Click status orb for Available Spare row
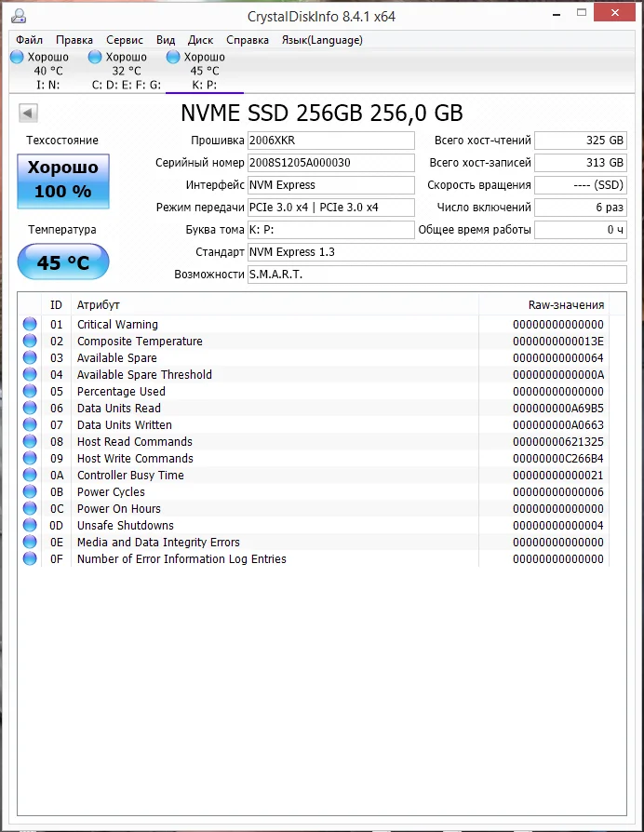The height and width of the screenshot is (832, 644). click(30, 357)
